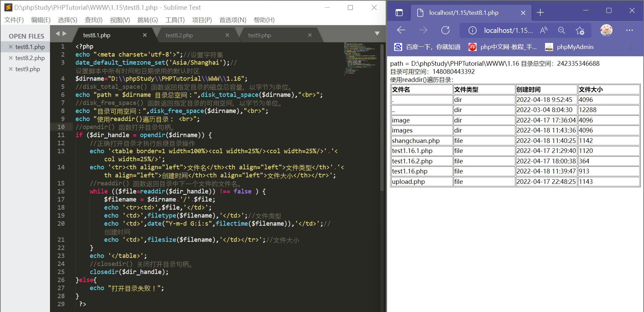Image resolution: width=644 pixels, height=312 pixels.
Task: Close test9.php from the open files list
Action: [11, 69]
